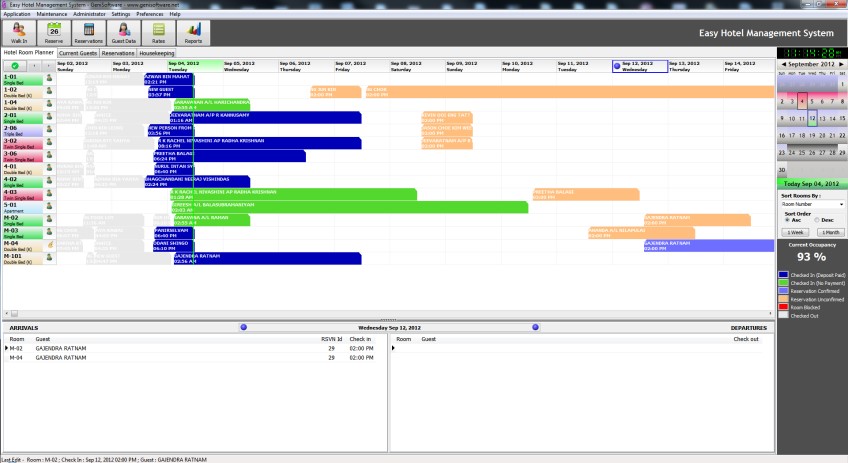The width and height of the screenshot is (848, 463).
Task: Click the Sep 12, 2012 Wednesday column header
Action: [640, 66]
